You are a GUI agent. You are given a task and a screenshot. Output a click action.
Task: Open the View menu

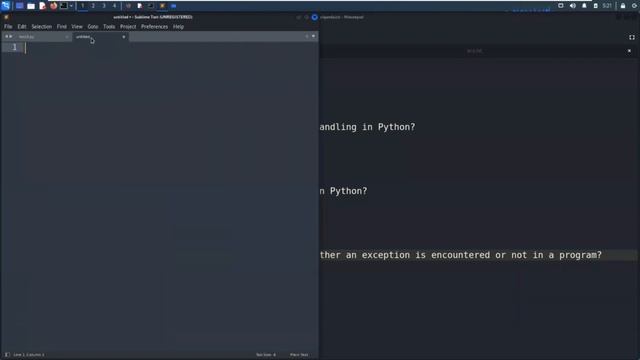click(77, 27)
